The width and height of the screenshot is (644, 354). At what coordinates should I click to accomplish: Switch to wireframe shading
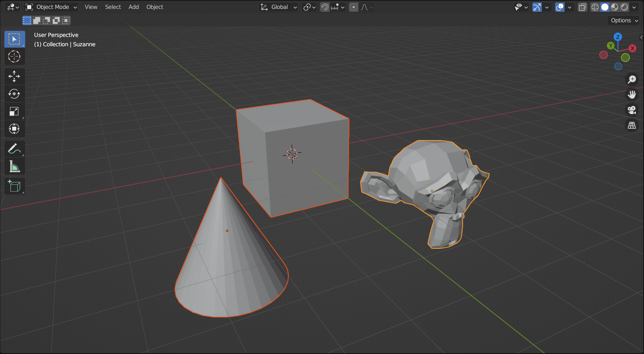595,7
